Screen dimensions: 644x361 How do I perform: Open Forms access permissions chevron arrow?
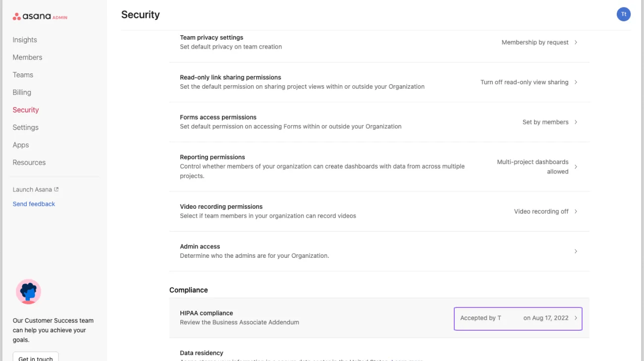click(x=576, y=122)
